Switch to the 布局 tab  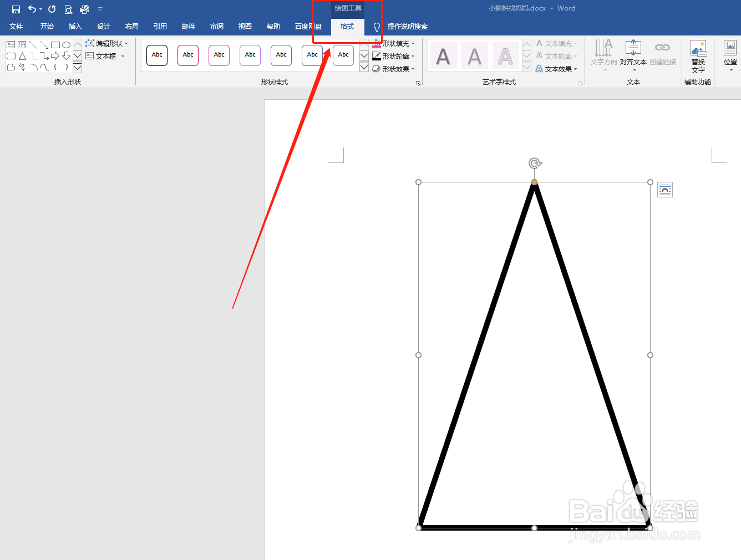pos(132,27)
